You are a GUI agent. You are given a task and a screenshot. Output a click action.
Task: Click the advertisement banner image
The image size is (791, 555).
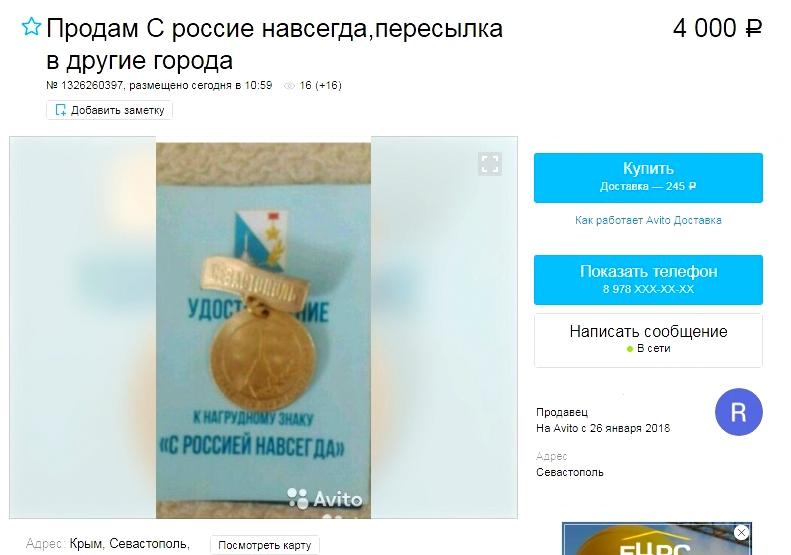pyautogui.click(x=657, y=539)
